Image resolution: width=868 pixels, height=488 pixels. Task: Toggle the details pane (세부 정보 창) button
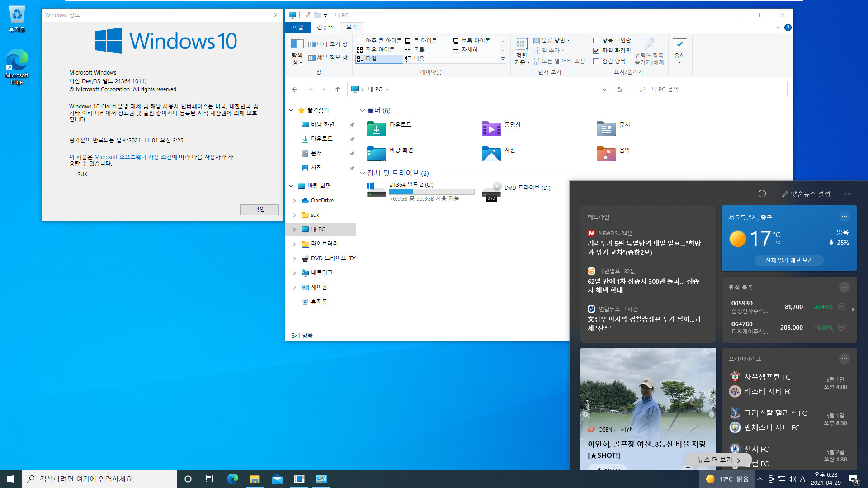328,57
